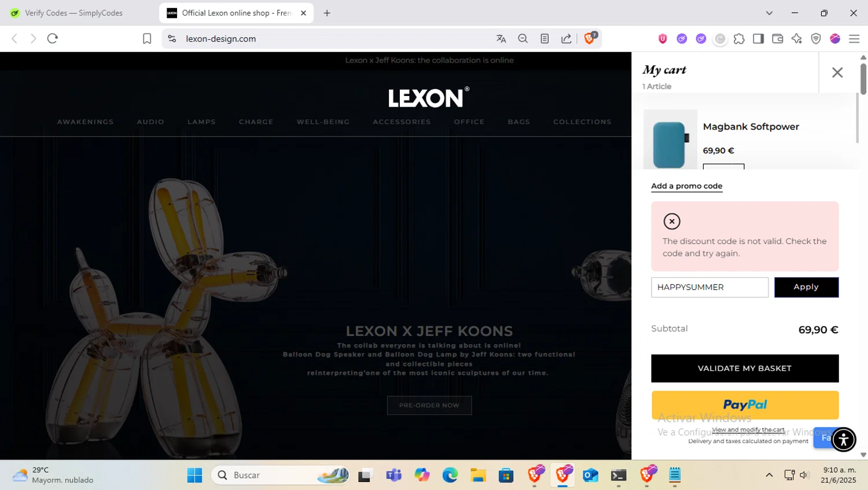Click the Jeff Koons collaboration announcement banner
The height and width of the screenshot is (490, 868).
[429, 60]
